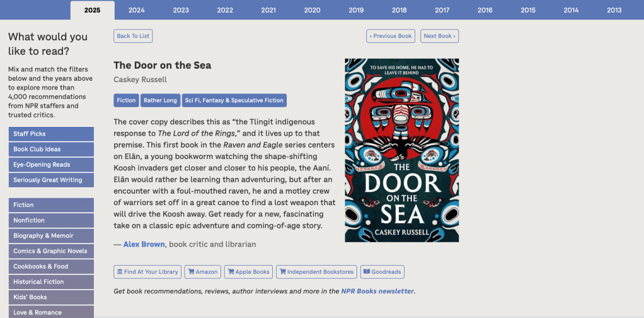The width and height of the screenshot is (644, 318).
Task: Enable the Book Club Ideas filter
Action: pos(51,149)
